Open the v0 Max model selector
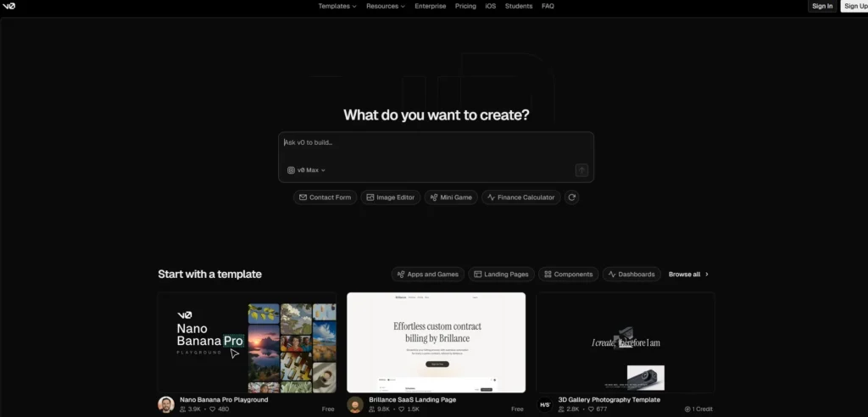The height and width of the screenshot is (417, 868). click(306, 170)
